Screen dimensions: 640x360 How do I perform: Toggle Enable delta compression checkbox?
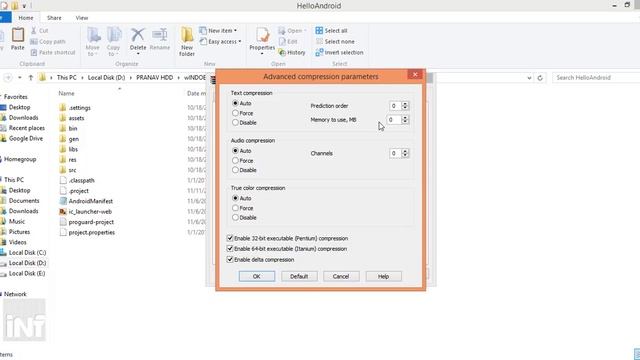230,260
